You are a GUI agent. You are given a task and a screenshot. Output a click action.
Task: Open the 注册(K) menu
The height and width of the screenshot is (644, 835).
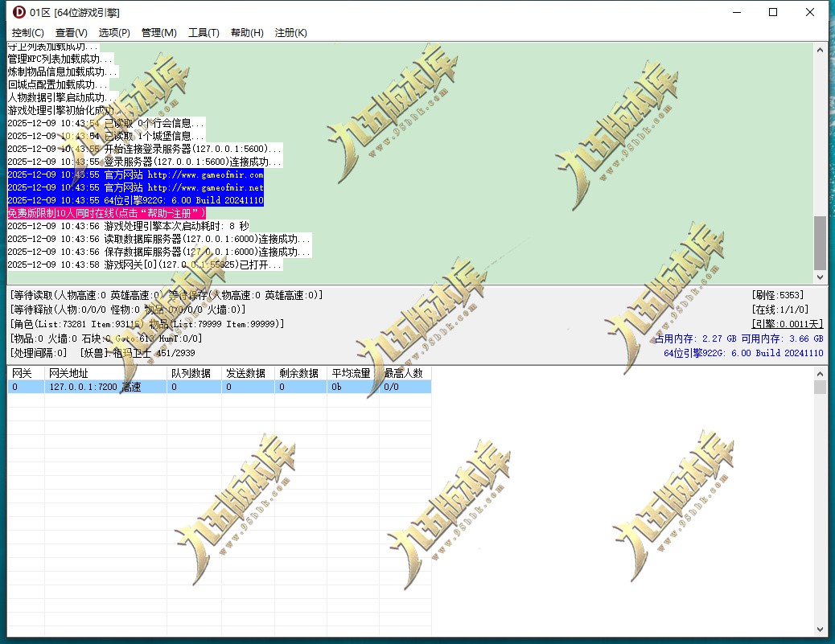[290, 32]
